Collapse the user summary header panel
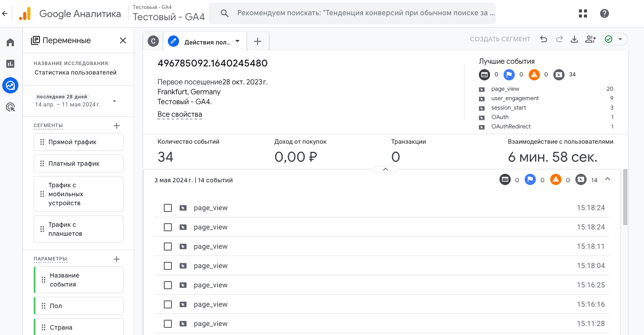 coord(385,169)
